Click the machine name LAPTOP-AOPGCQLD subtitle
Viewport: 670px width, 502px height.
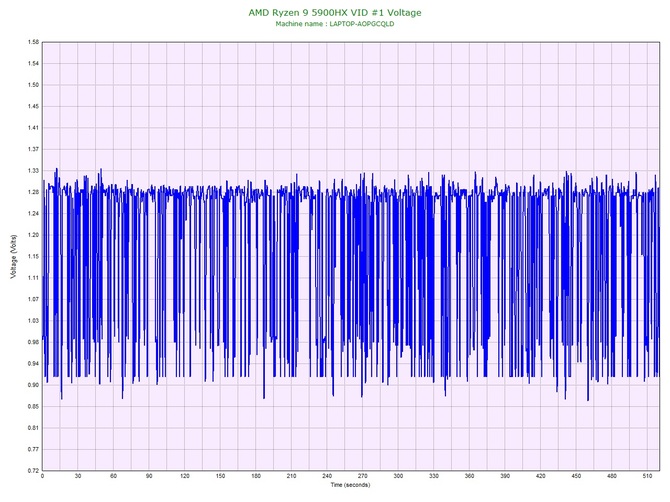(x=335, y=24)
